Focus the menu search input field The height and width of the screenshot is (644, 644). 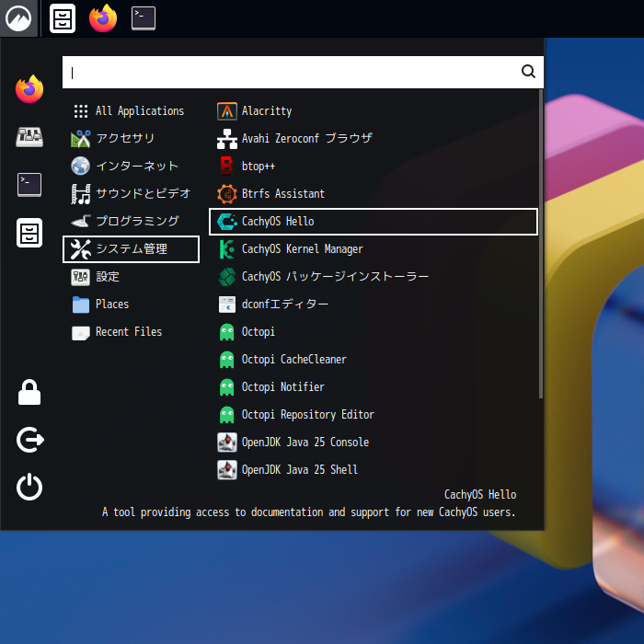click(303, 73)
